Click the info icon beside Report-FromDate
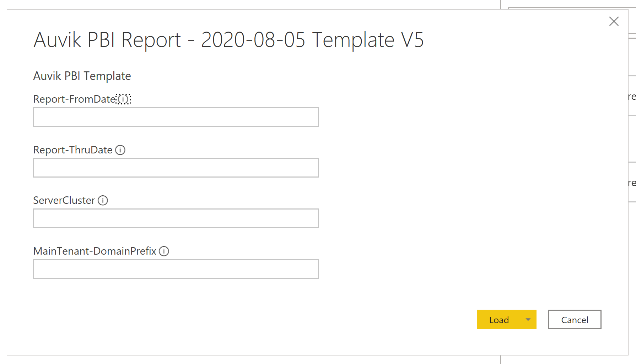Screen dimensions: 636x364 (123, 99)
